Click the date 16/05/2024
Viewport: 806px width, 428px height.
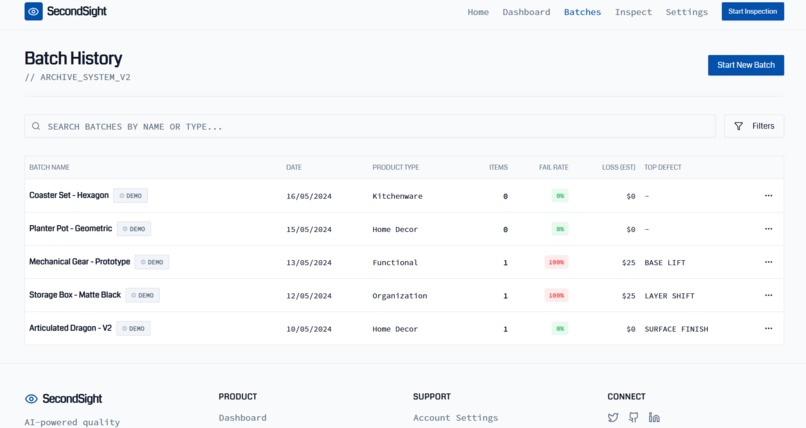[x=309, y=196]
